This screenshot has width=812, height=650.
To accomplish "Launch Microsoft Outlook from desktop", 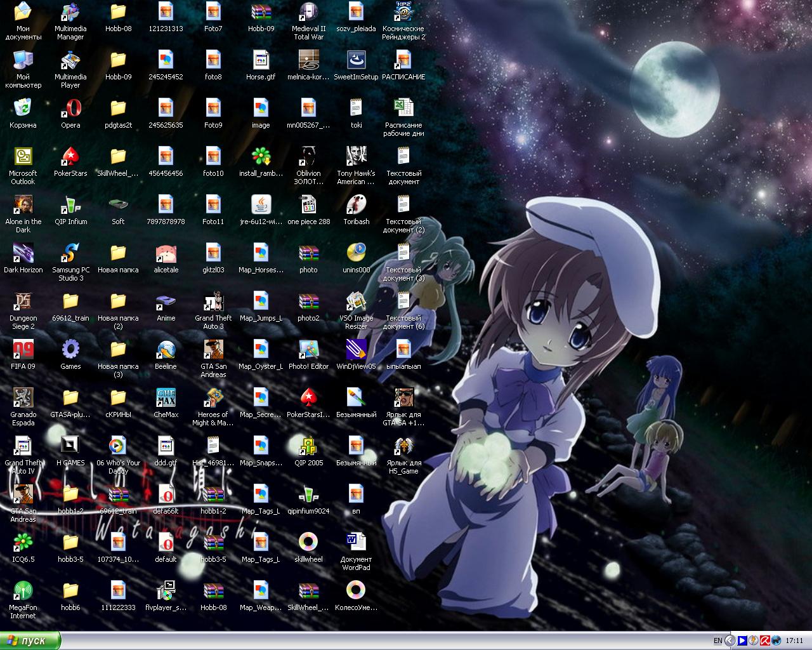I will (23, 156).
